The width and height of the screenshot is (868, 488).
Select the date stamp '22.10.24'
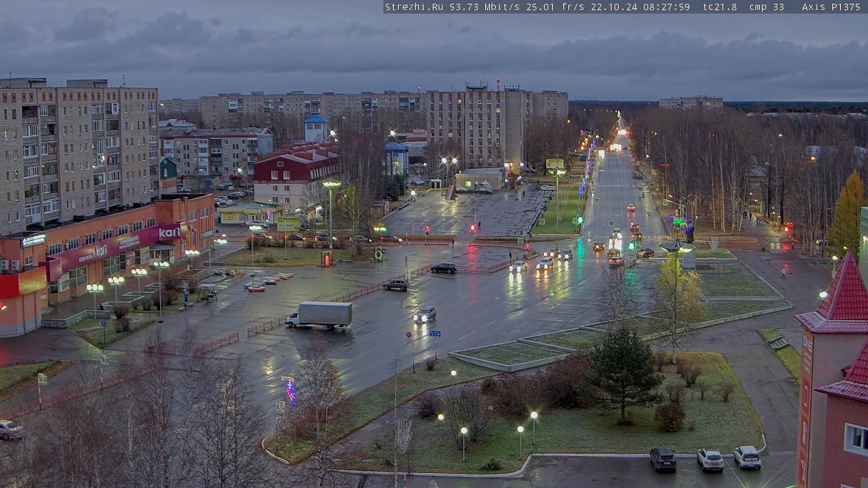click(613, 7)
